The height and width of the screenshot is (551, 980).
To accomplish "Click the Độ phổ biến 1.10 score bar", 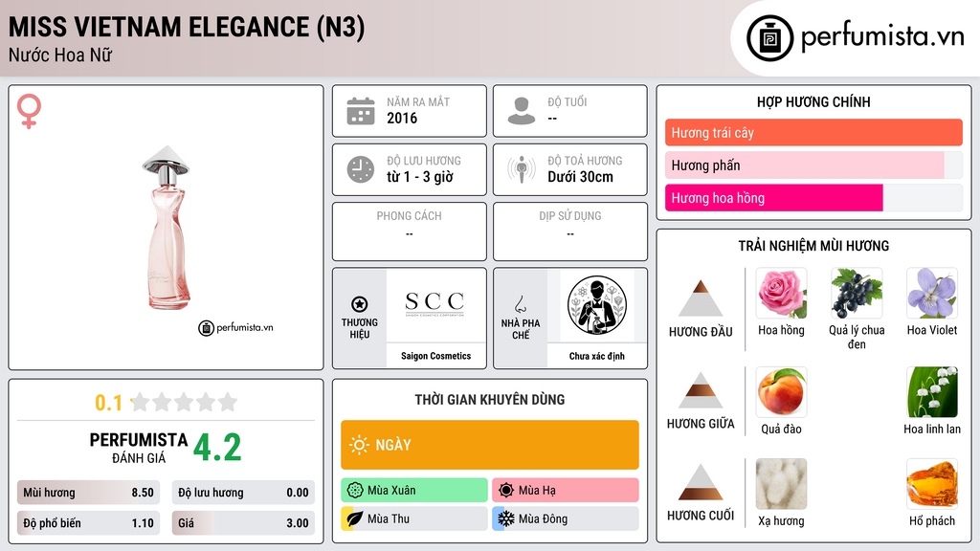I will pyautogui.click(x=88, y=523).
